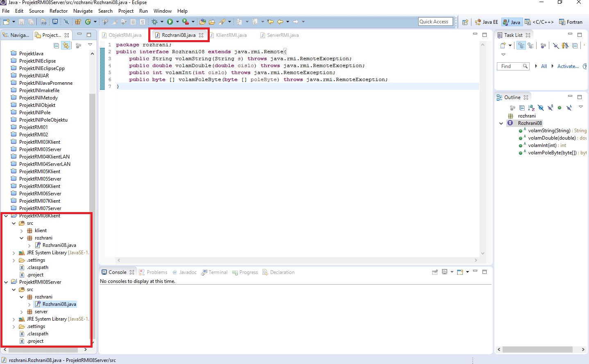Switch to the KlientRMI.java editor tab

coord(231,35)
